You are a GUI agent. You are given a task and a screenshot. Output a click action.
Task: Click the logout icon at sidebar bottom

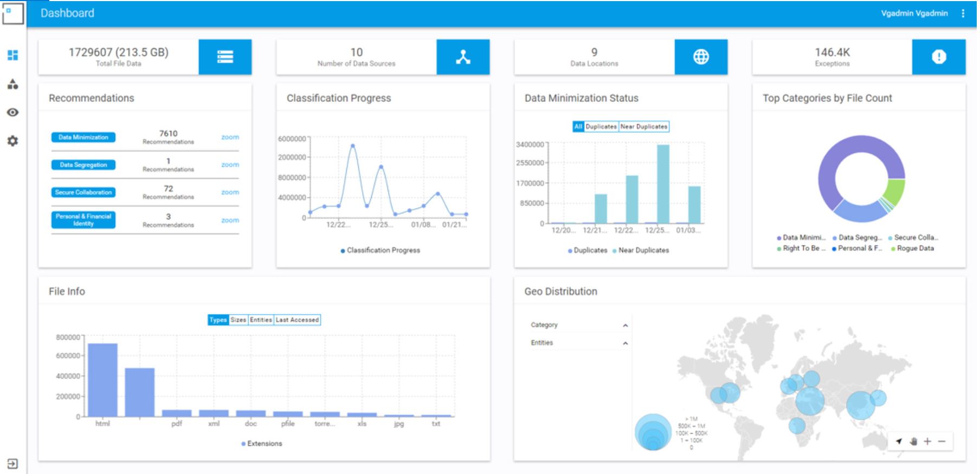pos(12,464)
